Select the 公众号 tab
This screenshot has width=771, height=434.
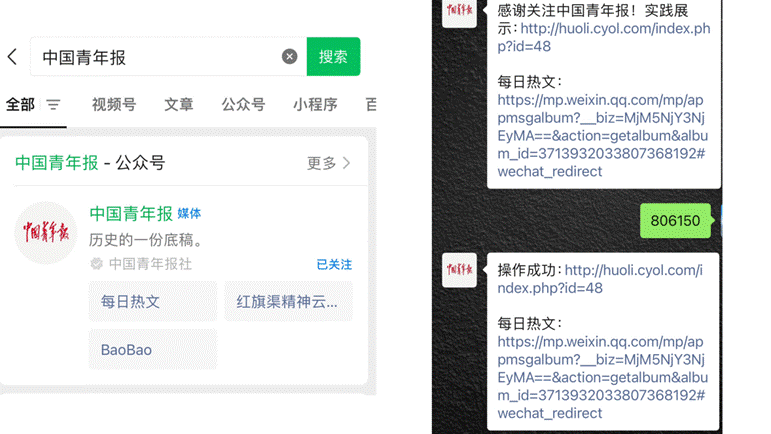click(x=243, y=105)
